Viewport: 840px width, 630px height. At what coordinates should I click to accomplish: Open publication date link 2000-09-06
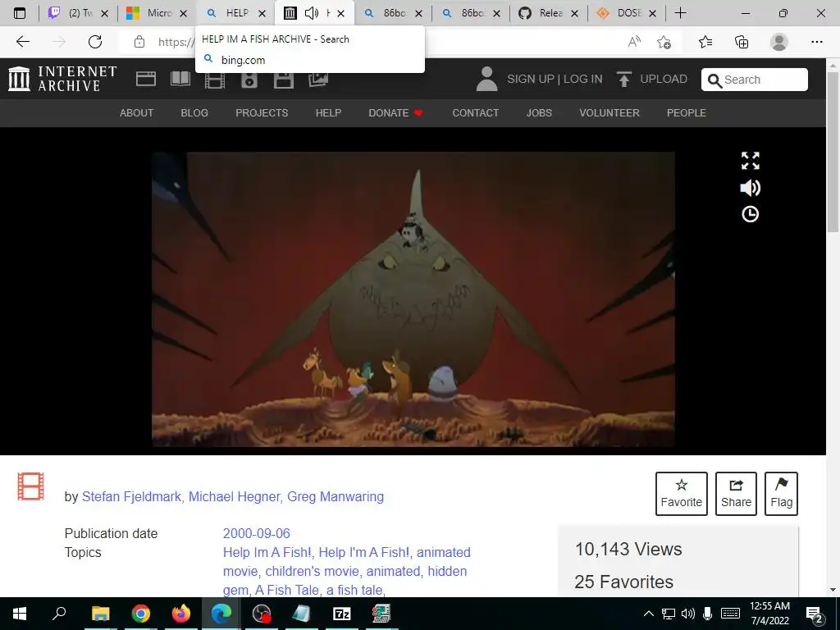click(x=256, y=533)
